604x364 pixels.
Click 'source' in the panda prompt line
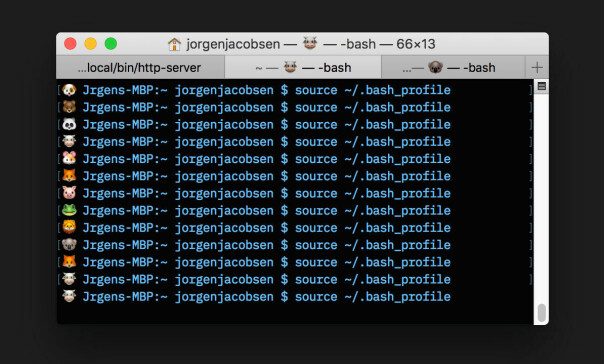[316, 125]
